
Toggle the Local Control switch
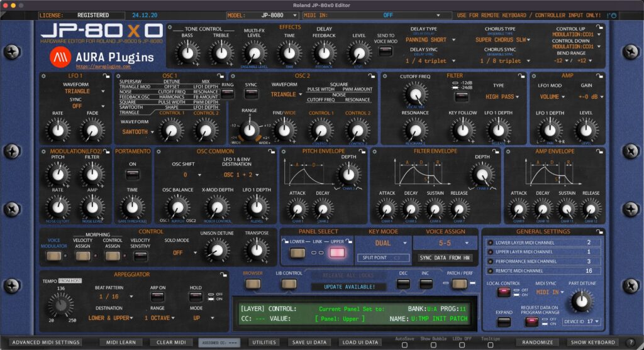point(504,292)
